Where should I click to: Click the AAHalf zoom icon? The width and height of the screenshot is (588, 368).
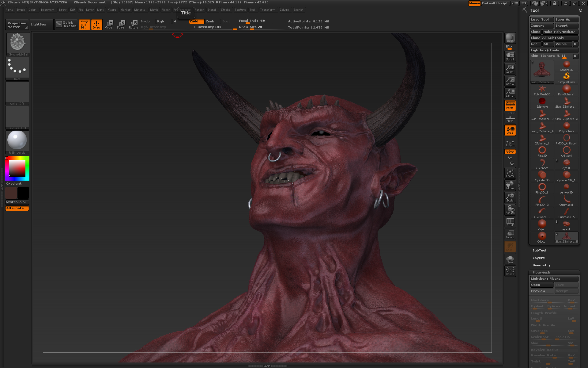pos(510,93)
